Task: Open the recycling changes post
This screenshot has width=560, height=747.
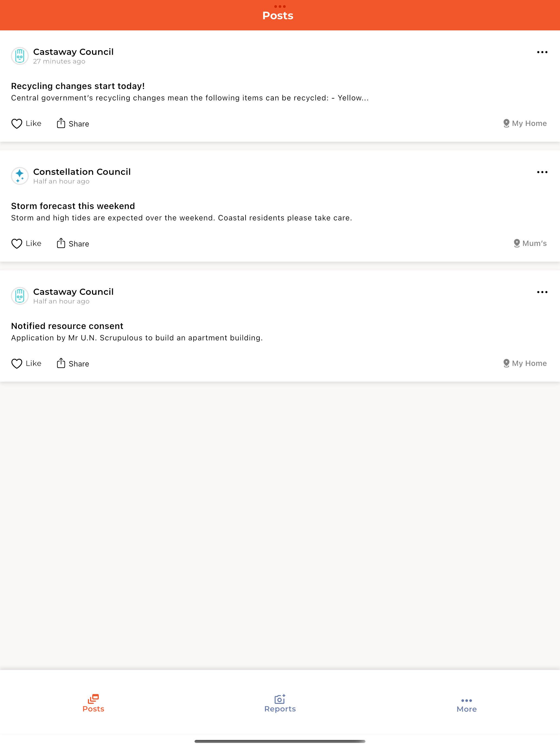Action: coord(189,91)
